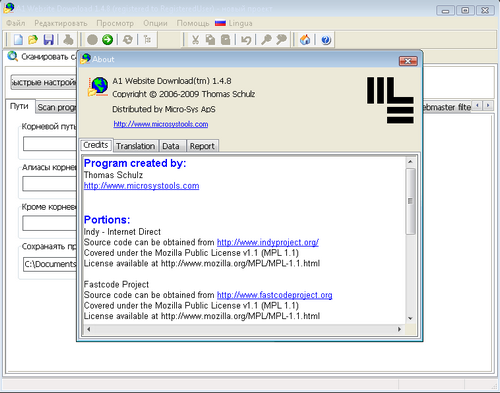This screenshot has width=500, height=393.
Task: Click the Russian flag Lingua icon
Action: click(x=220, y=23)
